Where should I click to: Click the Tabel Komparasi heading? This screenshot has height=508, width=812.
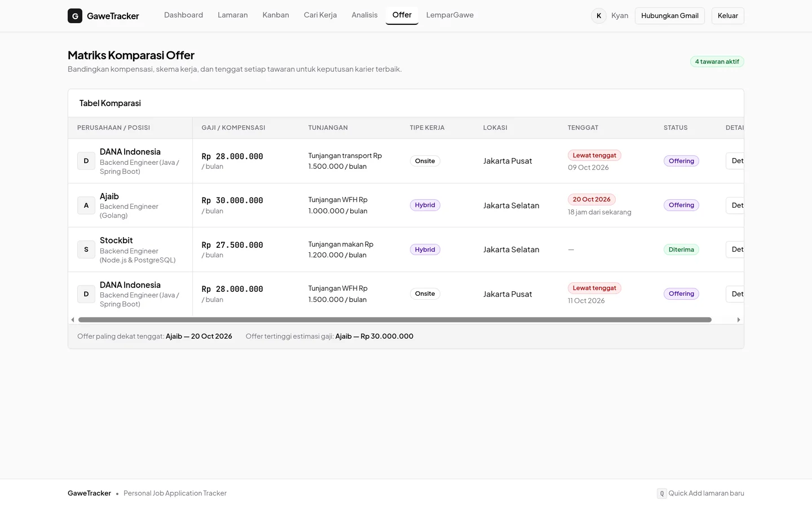click(110, 103)
